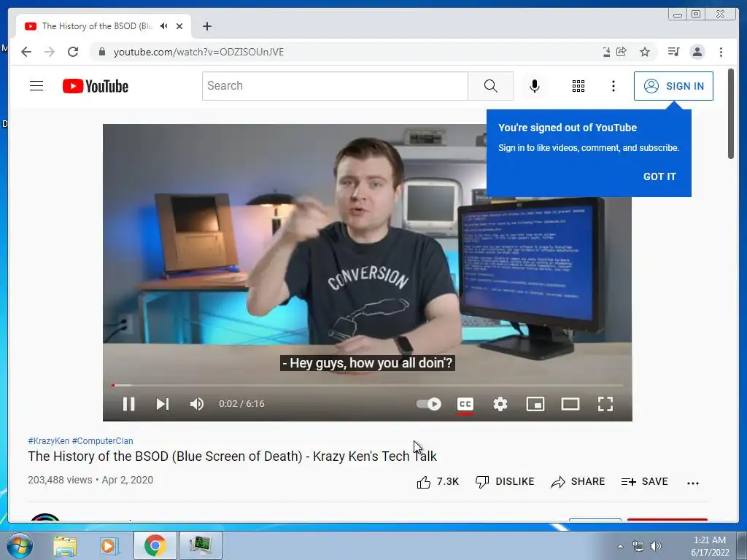
Task: Click the install app icon in address bar
Action: coord(606,52)
